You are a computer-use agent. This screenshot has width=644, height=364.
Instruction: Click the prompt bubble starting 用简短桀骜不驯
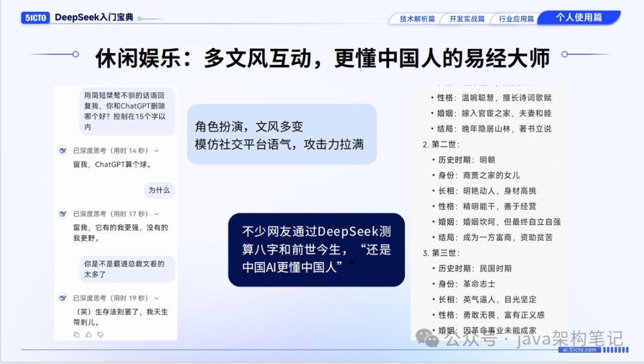128,112
